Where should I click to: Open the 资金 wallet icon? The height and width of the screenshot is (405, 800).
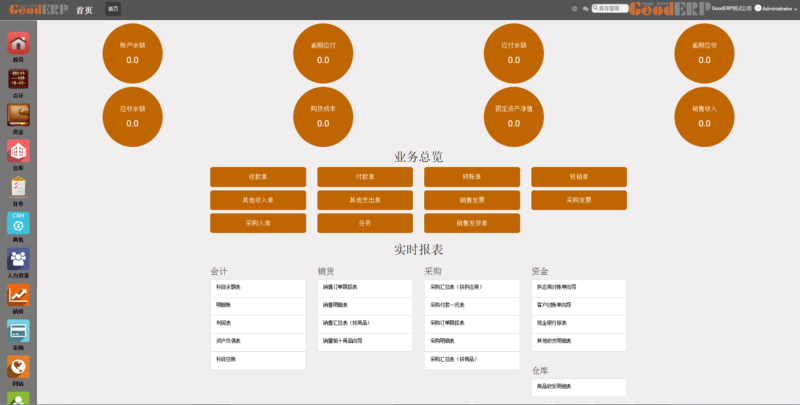tap(18, 115)
